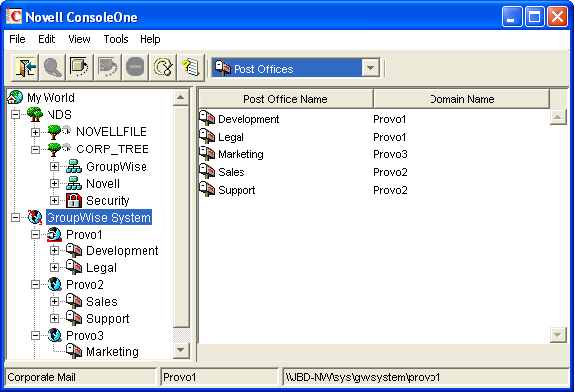Click the Provo3 domain globe icon
The height and width of the screenshot is (392, 575).
pyautogui.click(x=54, y=335)
